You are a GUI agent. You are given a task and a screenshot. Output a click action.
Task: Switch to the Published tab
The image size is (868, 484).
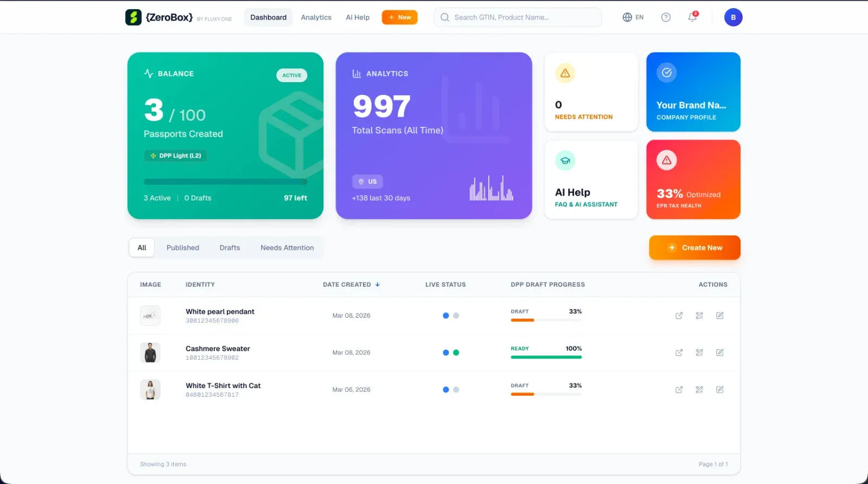[183, 248]
